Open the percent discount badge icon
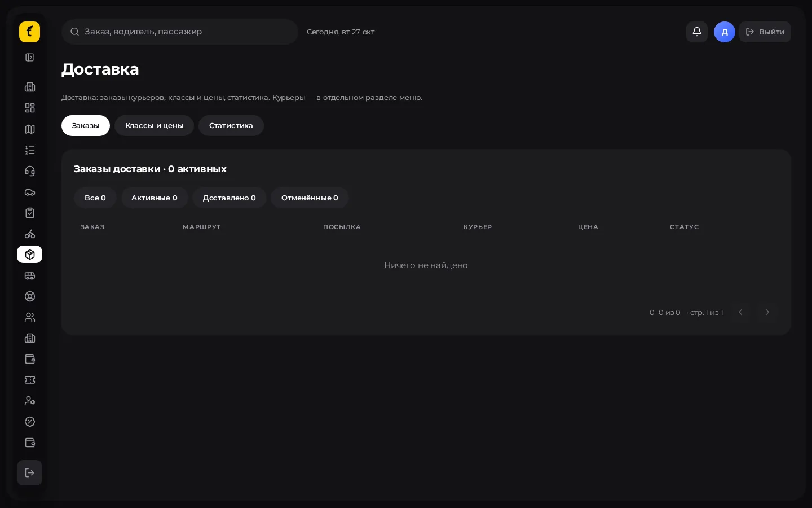812x508 pixels. coord(30,422)
